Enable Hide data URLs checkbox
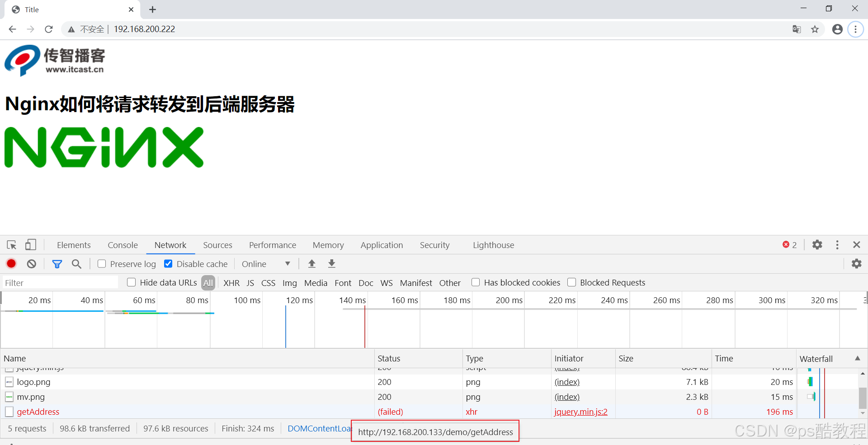The width and height of the screenshot is (868, 445). (132, 282)
